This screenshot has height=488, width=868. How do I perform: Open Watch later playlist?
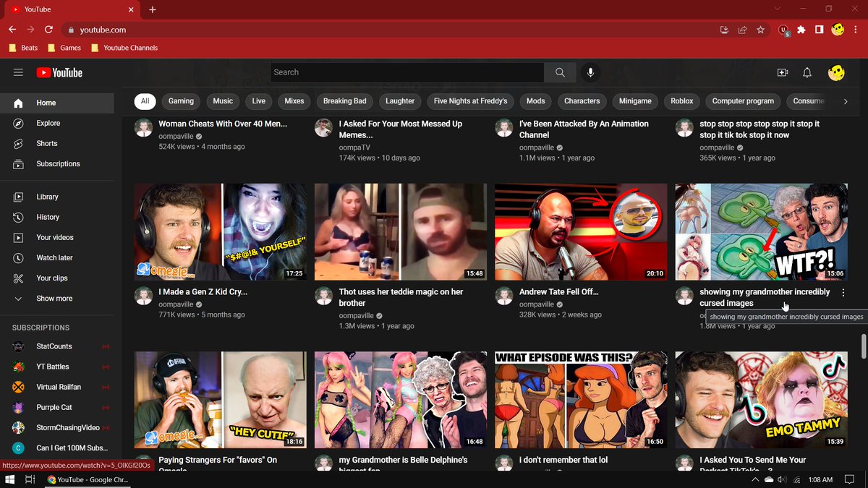(57, 257)
